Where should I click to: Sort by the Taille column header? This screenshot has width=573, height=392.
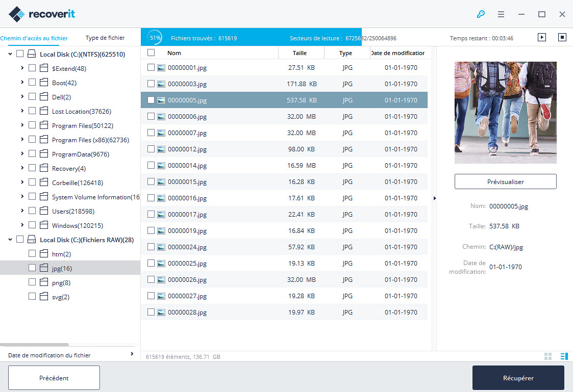[x=300, y=53]
